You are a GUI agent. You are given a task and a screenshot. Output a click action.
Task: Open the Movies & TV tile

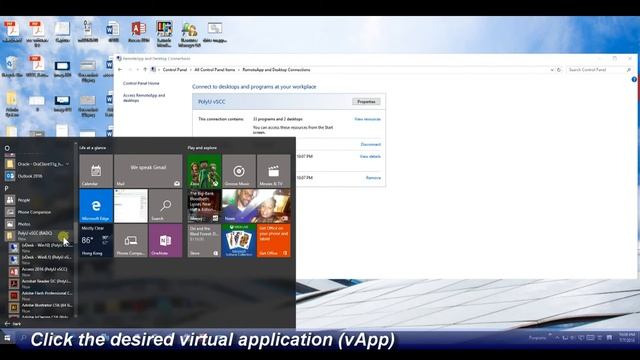(x=273, y=171)
